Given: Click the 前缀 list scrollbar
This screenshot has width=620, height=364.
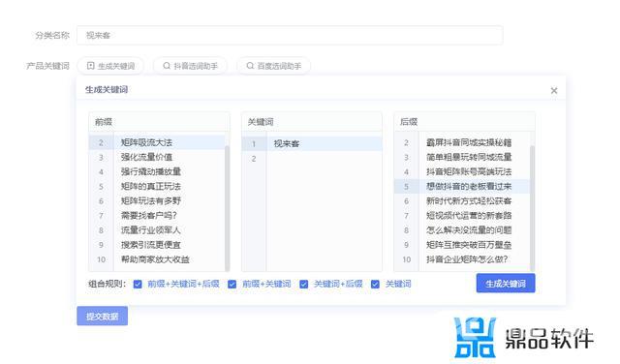Looking at the screenshot, I should coord(227,208).
